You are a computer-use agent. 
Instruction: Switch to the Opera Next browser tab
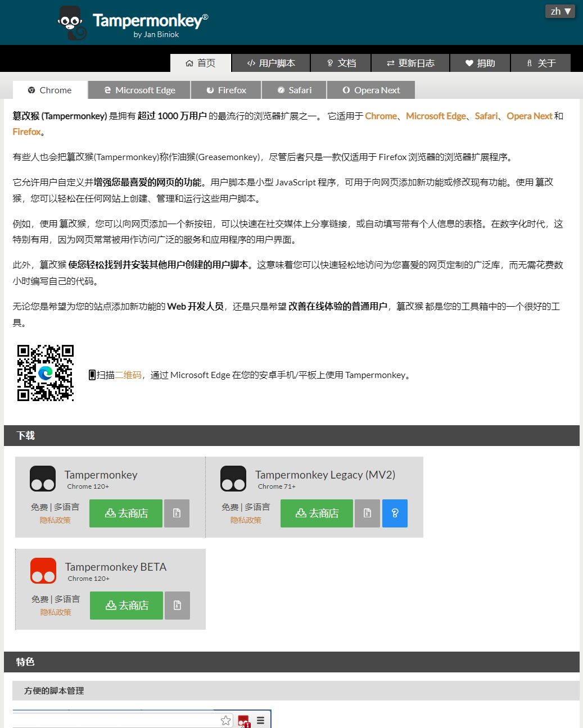(371, 90)
